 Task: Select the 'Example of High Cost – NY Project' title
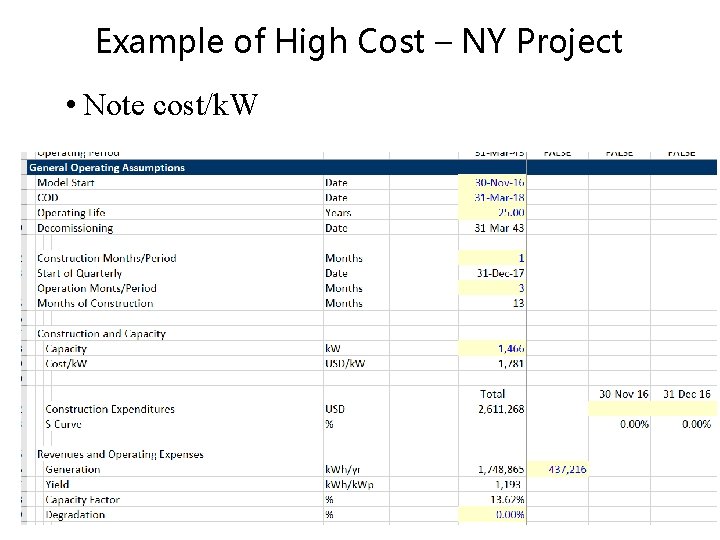pyautogui.click(x=359, y=42)
